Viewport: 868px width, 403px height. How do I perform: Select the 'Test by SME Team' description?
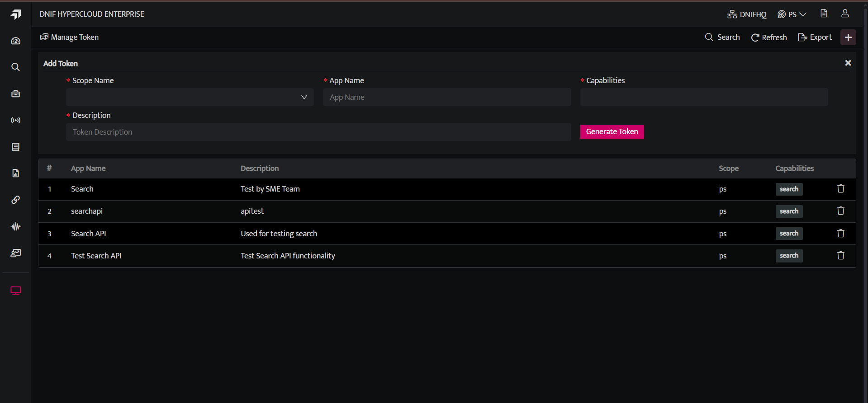click(270, 189)
